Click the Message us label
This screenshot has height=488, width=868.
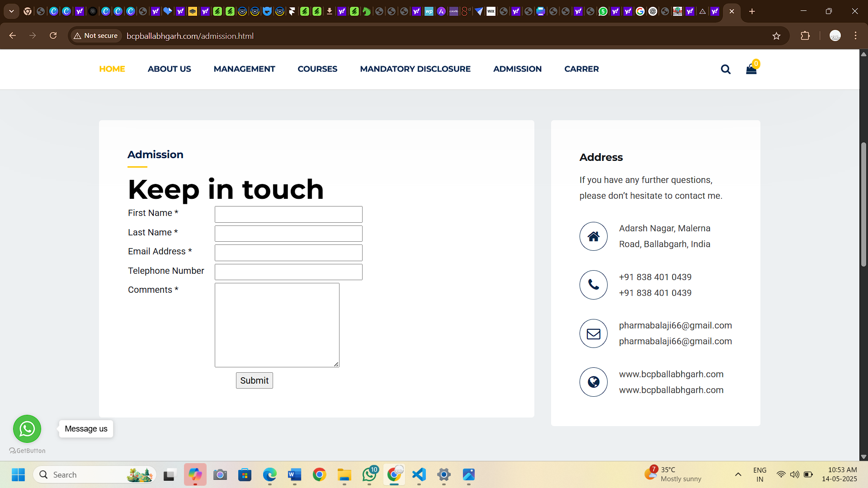click(86, 428)
